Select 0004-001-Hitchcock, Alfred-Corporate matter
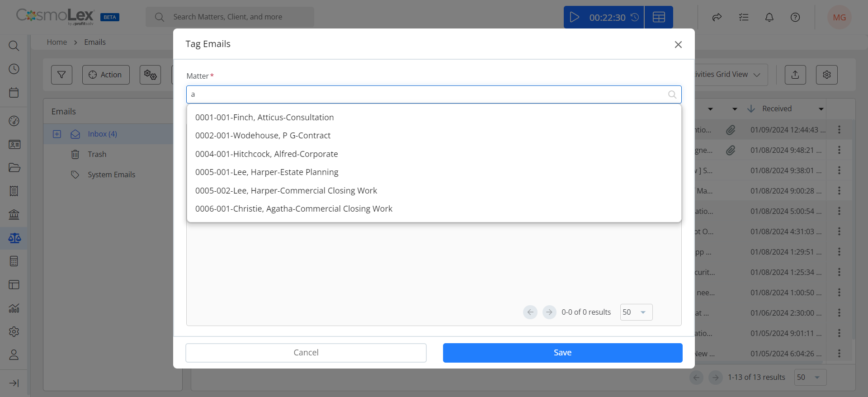Image resolution: width=868 pixels, height=397 pixels. click(x=267, y=154)
